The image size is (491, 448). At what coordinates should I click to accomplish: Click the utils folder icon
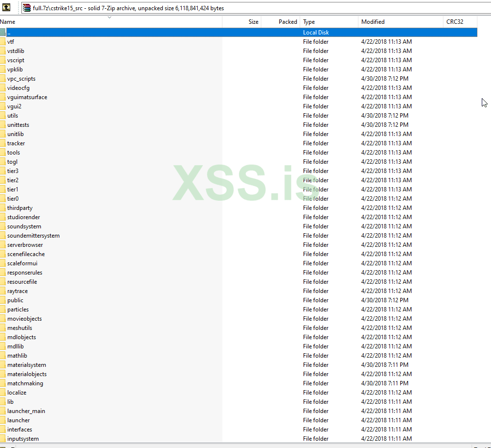[x=3, y=116]
